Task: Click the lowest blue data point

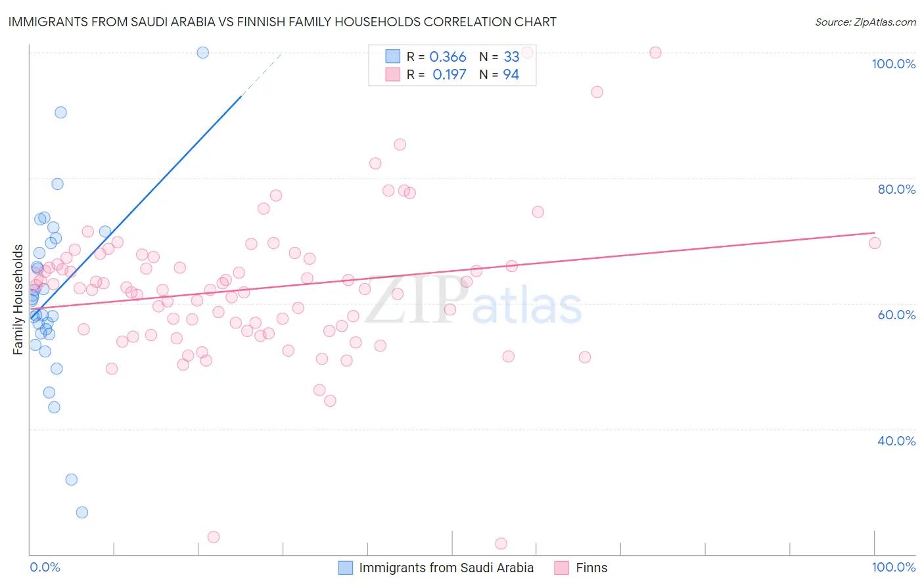Action: click(x=82, y=512)
